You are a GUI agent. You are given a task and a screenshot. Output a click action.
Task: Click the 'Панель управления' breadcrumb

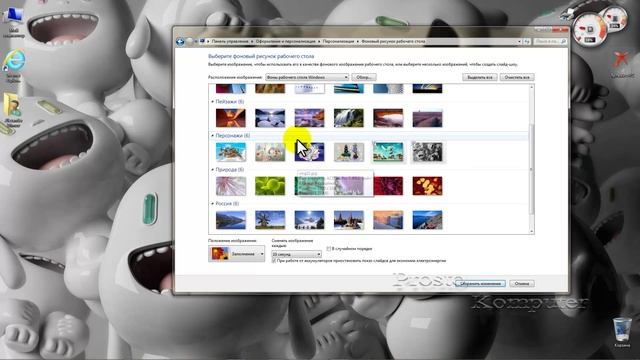pyautogui.click(x=230, y=41)
